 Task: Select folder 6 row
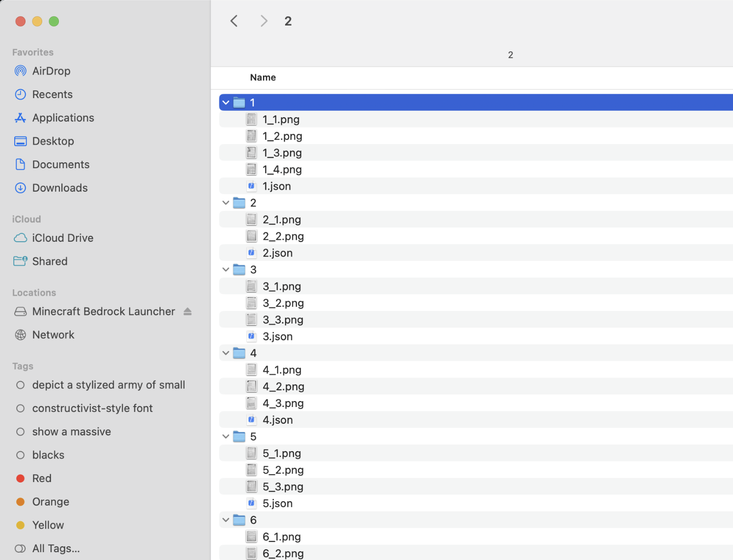coord(476,520)
